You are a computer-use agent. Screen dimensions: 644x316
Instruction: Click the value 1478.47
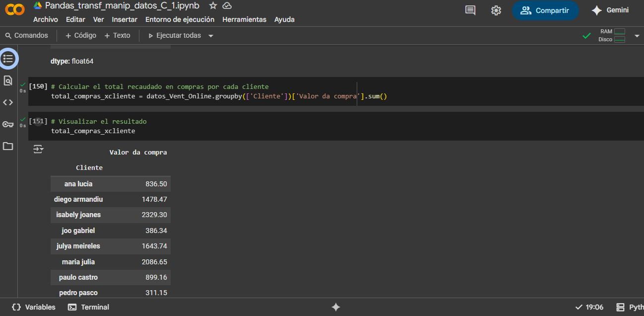(x=154, y=199)
